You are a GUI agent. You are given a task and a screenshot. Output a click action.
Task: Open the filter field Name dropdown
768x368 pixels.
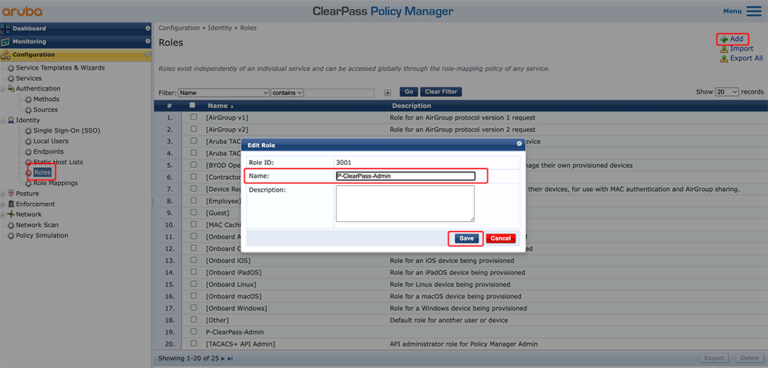(223, 92)
